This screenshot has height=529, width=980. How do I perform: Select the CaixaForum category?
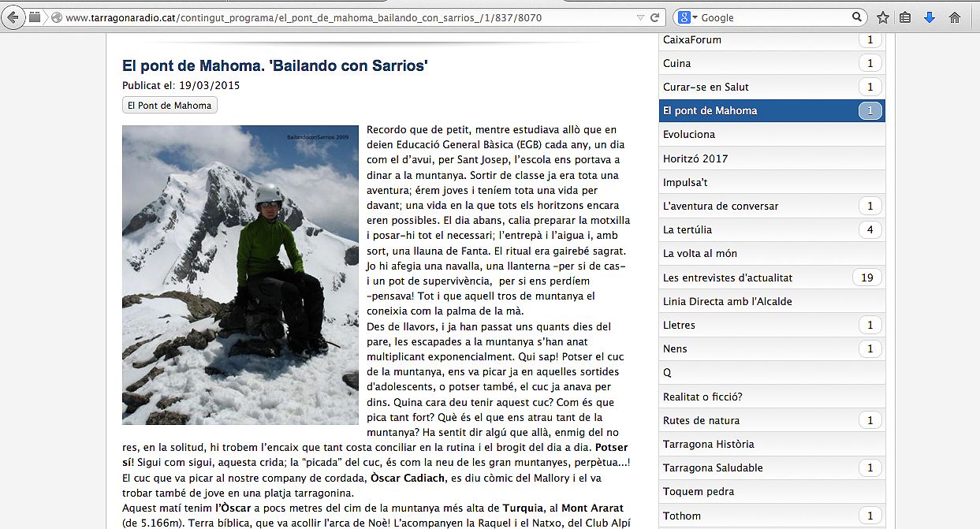772,39
